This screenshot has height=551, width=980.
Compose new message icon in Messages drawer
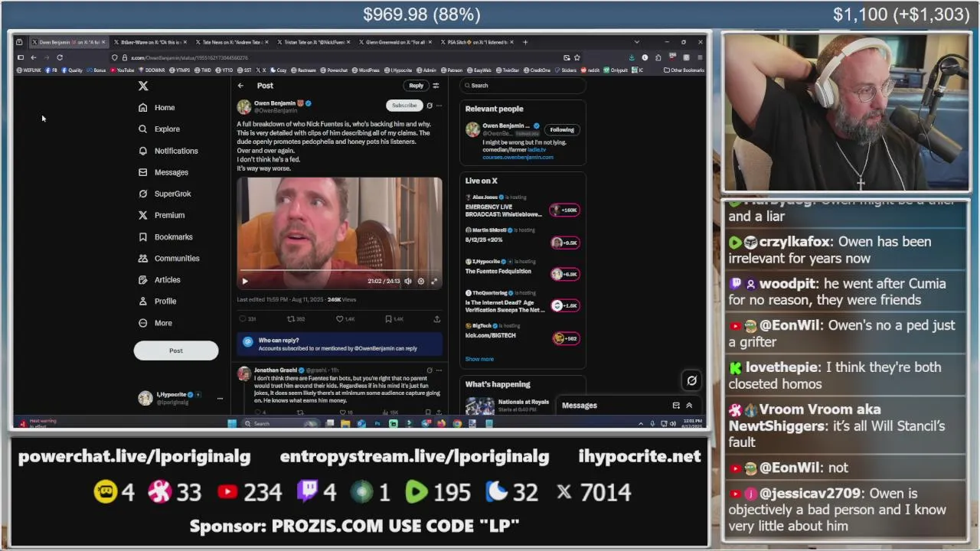pos(676,406)
